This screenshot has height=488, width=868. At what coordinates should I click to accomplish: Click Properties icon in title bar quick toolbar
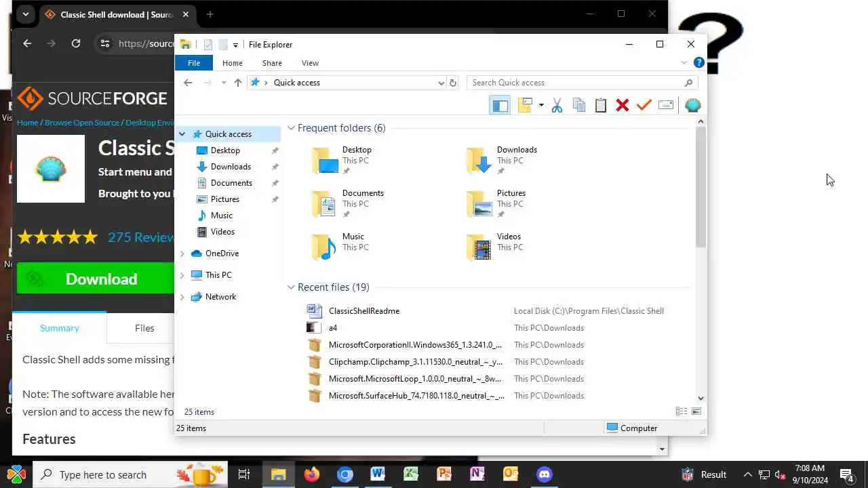tap(208, 45)
